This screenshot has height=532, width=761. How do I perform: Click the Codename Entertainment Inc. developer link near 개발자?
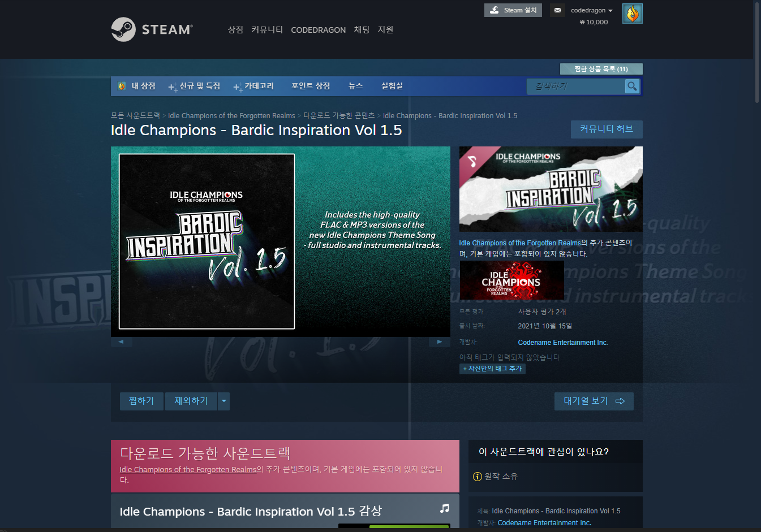tap(563, 343)
